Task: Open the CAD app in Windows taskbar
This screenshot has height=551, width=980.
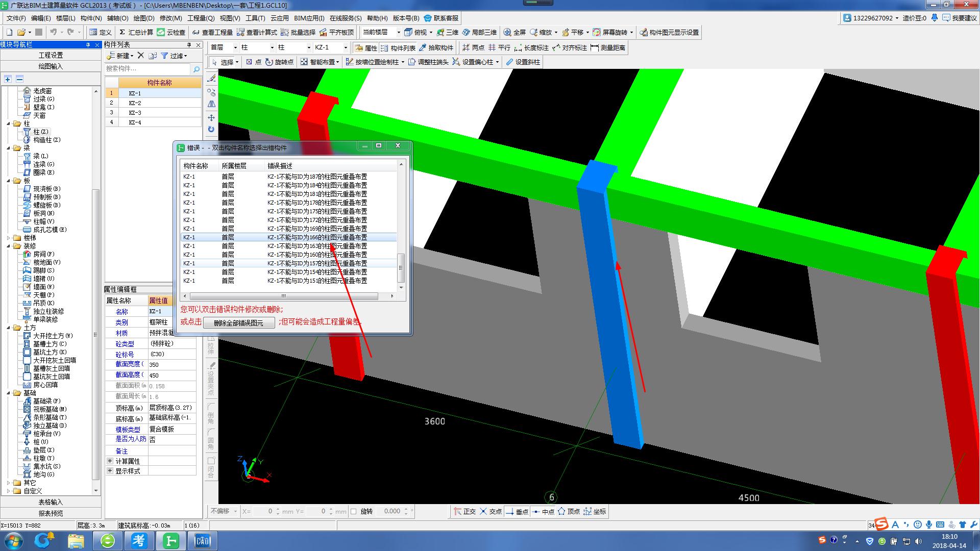Action: click(202, 541)
